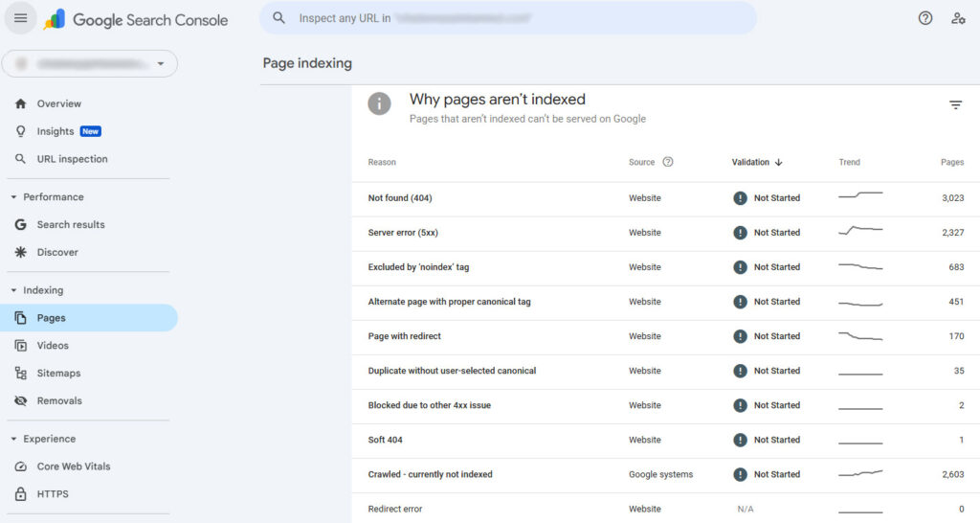Open the user settings account icon

coord(958,18)
